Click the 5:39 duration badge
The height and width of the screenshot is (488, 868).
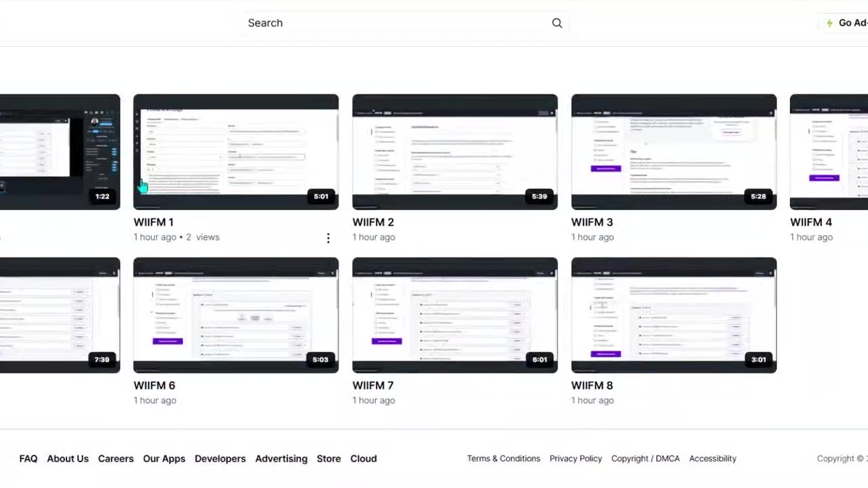(x=540, y=197)
